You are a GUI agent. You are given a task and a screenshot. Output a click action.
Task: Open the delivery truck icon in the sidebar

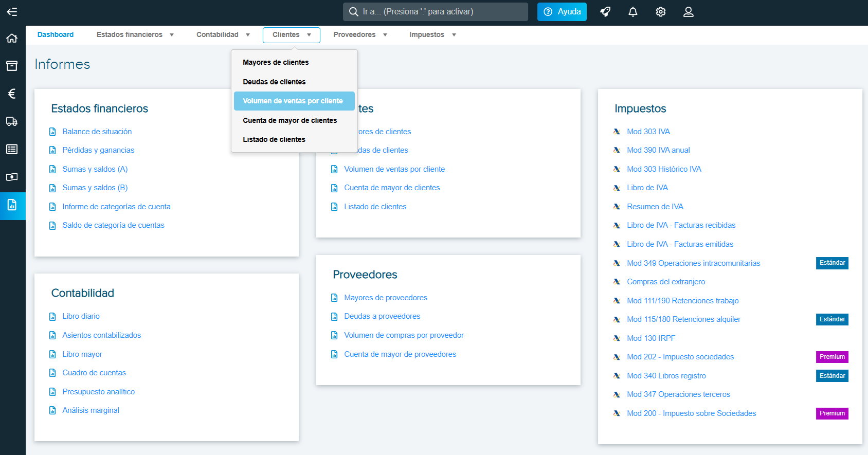(12, 121)
